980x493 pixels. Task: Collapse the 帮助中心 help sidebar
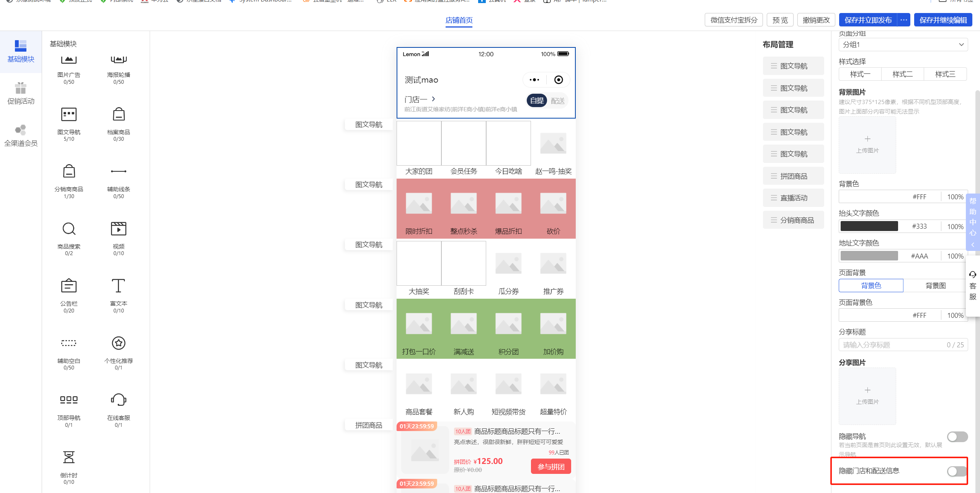pyautogui.click(x=973, y=245)
